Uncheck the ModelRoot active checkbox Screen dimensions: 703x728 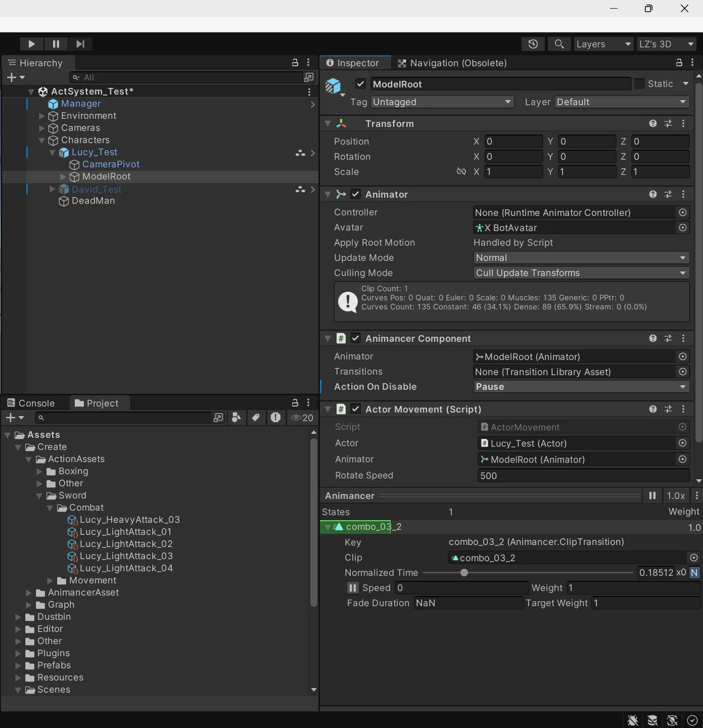[x=360, y=84]
